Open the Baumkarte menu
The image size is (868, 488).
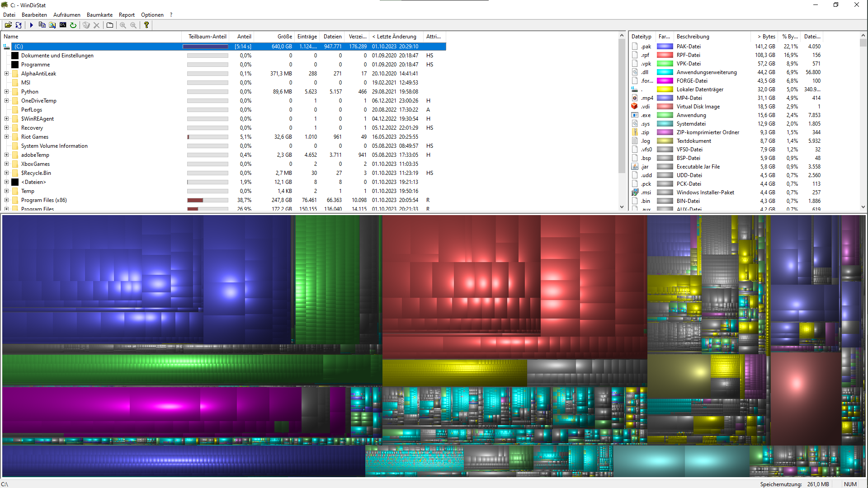99,15
